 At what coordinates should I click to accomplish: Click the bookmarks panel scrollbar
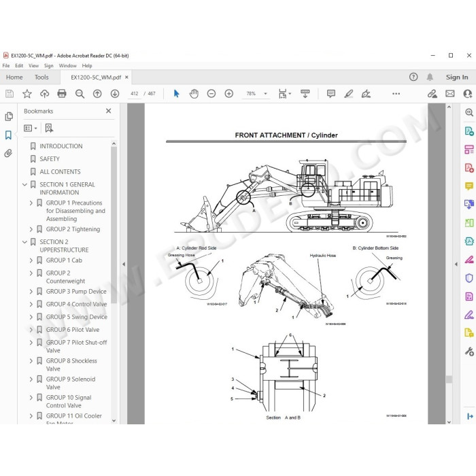(x=114, y=224)
